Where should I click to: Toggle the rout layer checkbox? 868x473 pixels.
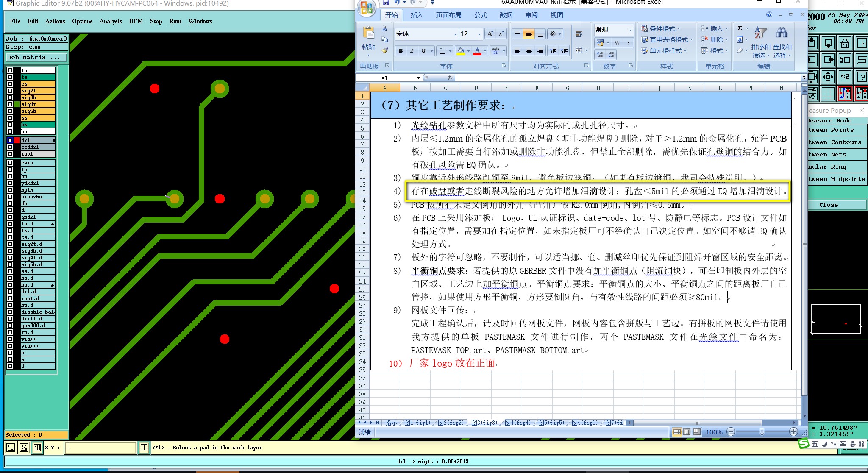click(10, 154)
